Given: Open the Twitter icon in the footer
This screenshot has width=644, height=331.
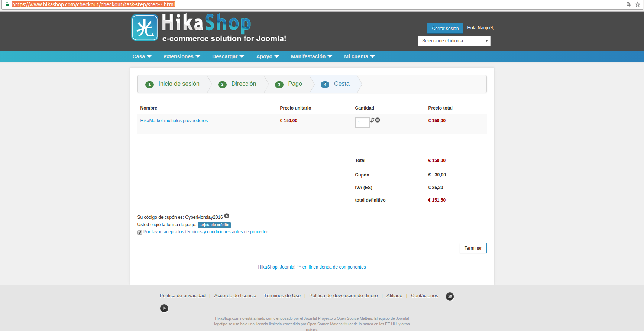Looking at the screenshot, I should (450, 296).
